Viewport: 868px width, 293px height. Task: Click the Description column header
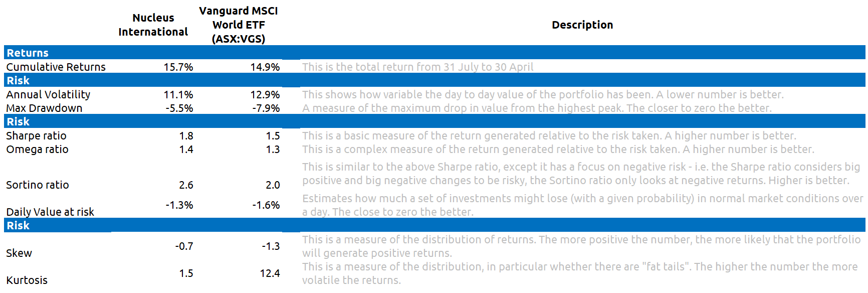[x=582, y=25]
